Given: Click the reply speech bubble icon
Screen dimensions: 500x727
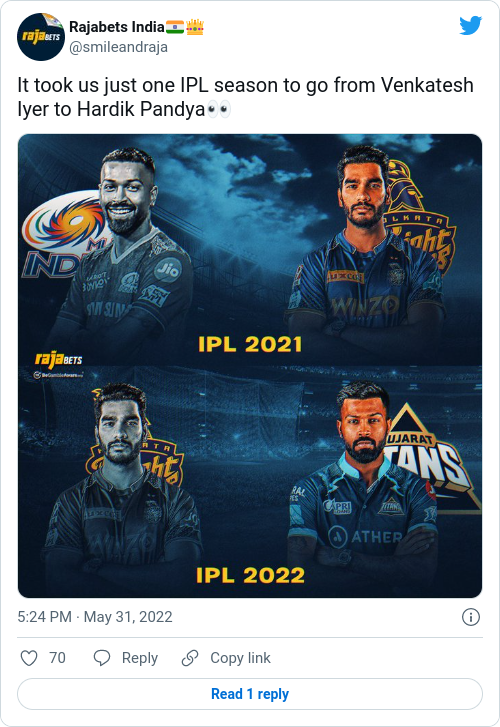Looking at the screenshot, I should [102, 658].
